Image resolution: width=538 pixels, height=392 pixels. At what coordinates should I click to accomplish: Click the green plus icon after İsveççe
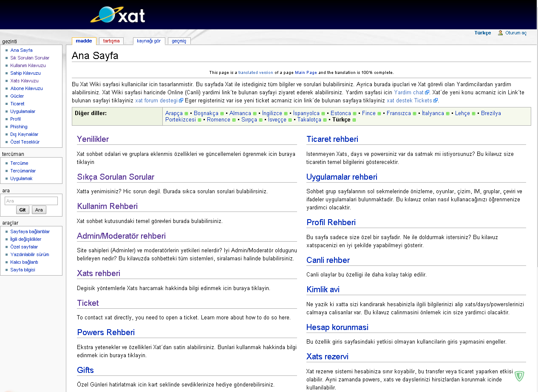point(290,120)
